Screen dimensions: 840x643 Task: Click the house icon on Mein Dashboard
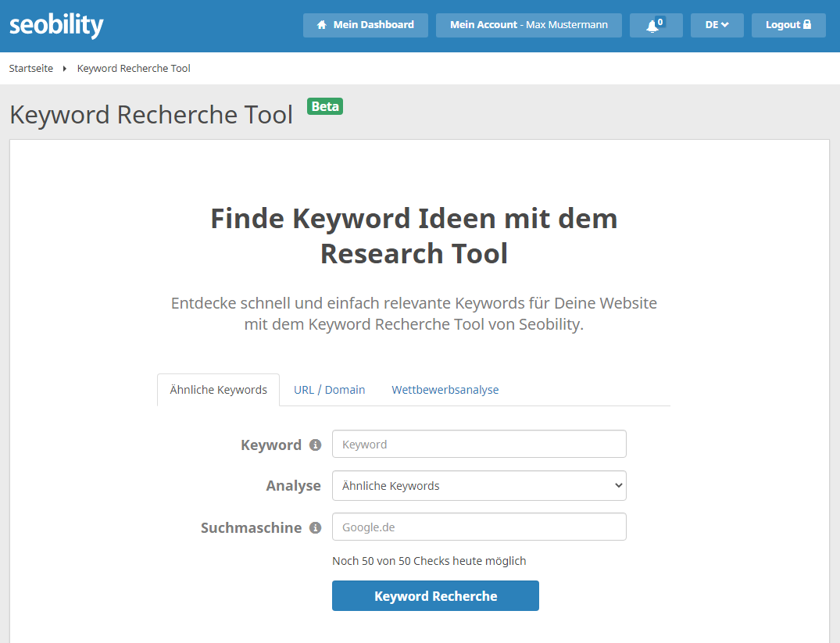322,24
